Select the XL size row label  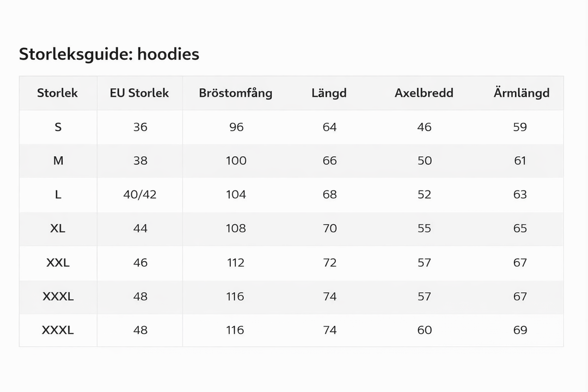pyautogui.click(x=58, y=229)
